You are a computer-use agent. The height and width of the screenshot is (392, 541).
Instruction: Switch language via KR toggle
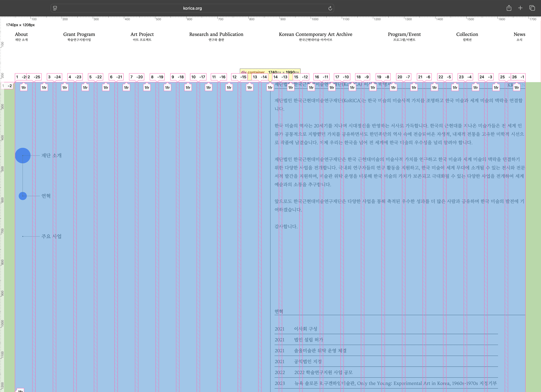[510, 85]
